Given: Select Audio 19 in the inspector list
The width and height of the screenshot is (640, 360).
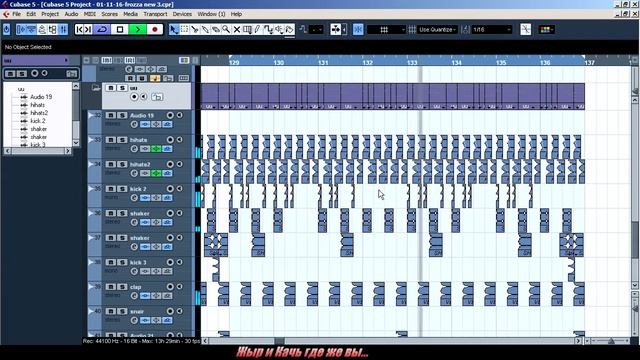Looking at the screenshot, I should click(x=41, y=97).
